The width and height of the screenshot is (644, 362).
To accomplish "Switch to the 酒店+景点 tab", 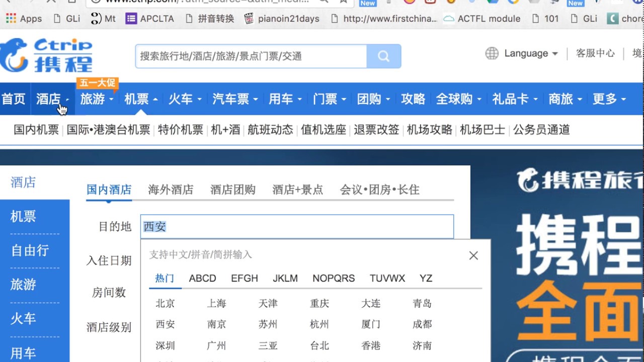I will (298, 190).
